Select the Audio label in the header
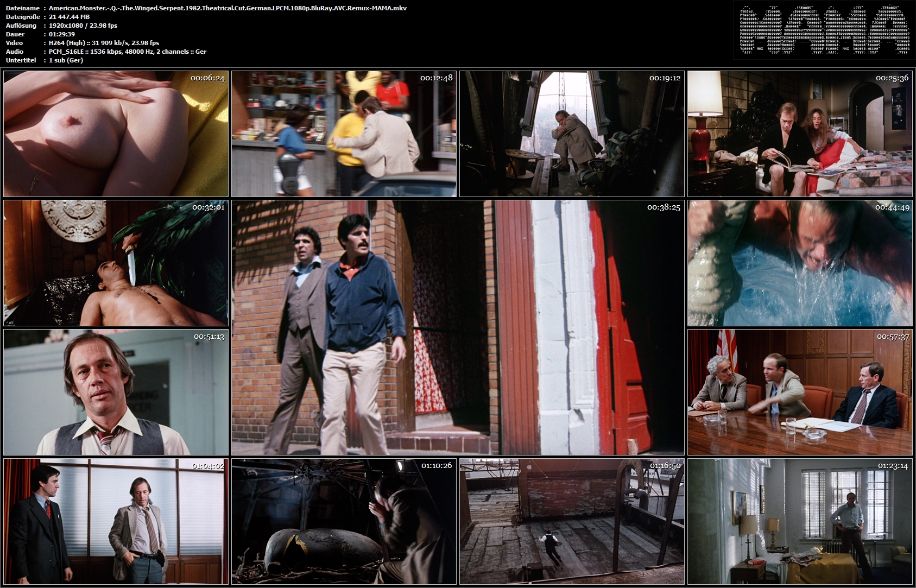Viewport: 916px width, 588px height. click(x=15, y=52)
